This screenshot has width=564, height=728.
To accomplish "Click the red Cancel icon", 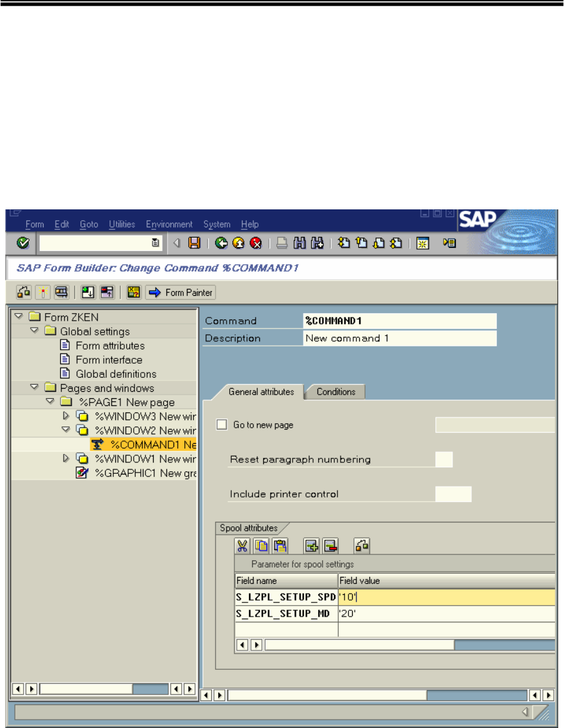I will (256, 243).
